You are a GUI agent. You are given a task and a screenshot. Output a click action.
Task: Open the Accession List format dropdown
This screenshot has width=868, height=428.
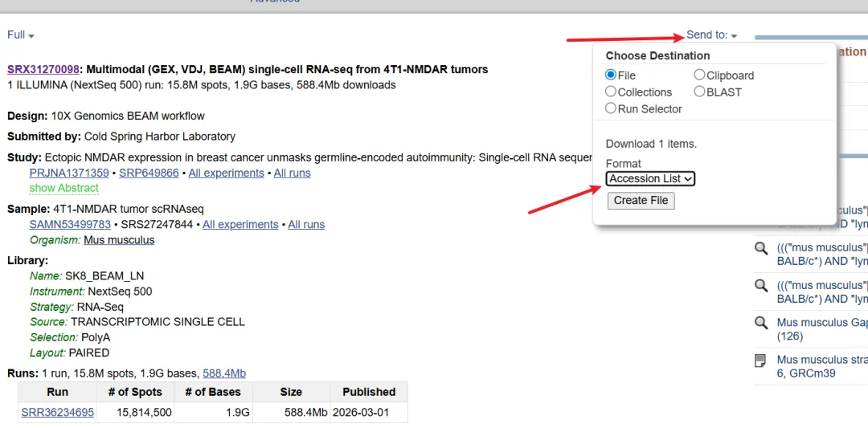[650, 179]
